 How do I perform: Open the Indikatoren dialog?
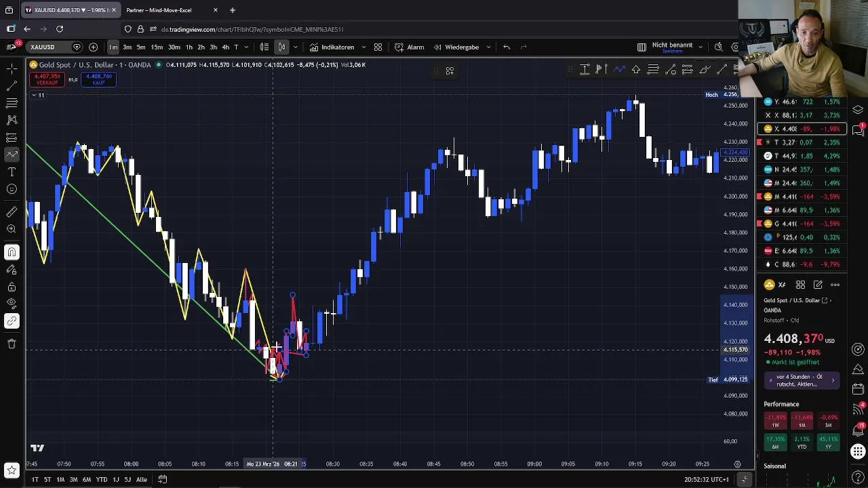click(332, 47)
